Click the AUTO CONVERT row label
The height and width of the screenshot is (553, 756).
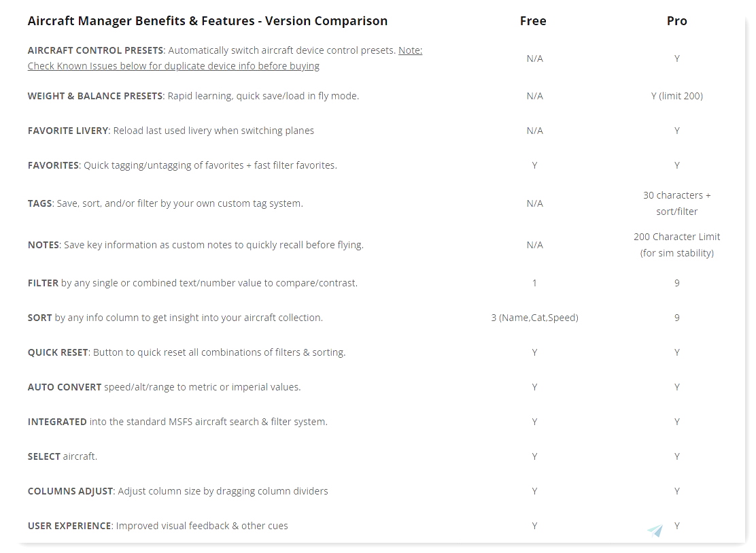[65, 387]
